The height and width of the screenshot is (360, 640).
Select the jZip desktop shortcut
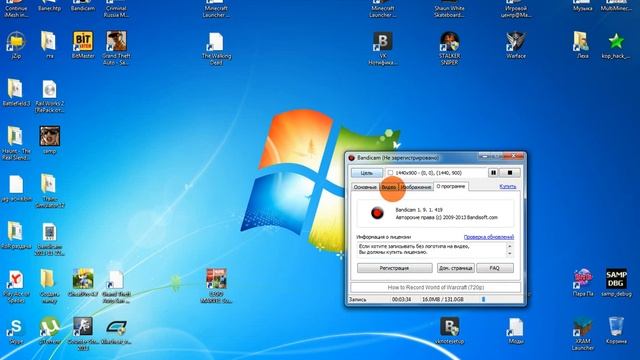[x=16, y=45]
